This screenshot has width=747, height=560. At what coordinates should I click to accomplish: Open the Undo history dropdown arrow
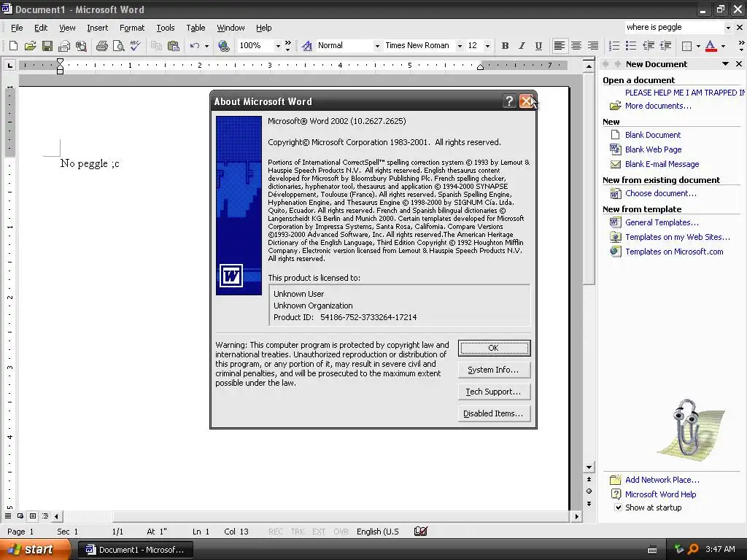pos(206,46)
